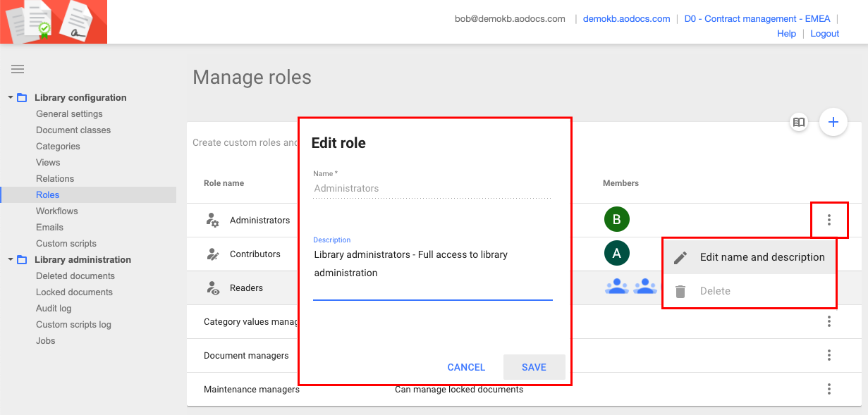Click first group icon in Readers row
Screen dimensions: 868x415
[x=617, y=287]
